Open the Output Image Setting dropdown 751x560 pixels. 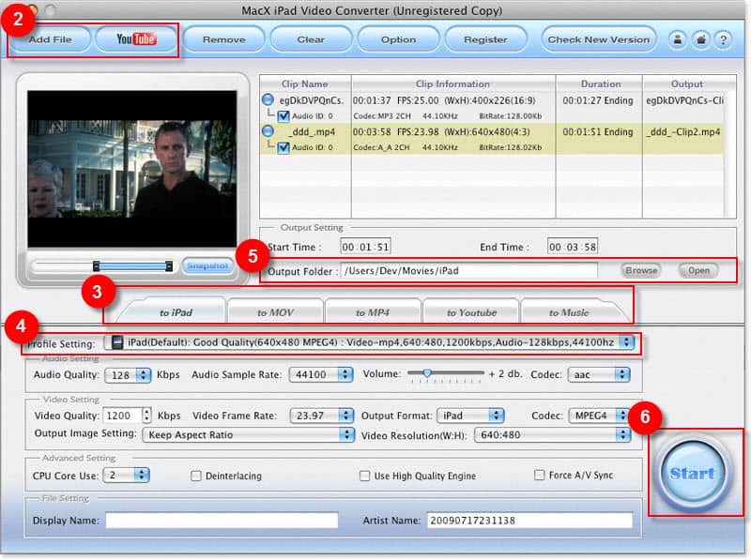(x=249, y=434)
